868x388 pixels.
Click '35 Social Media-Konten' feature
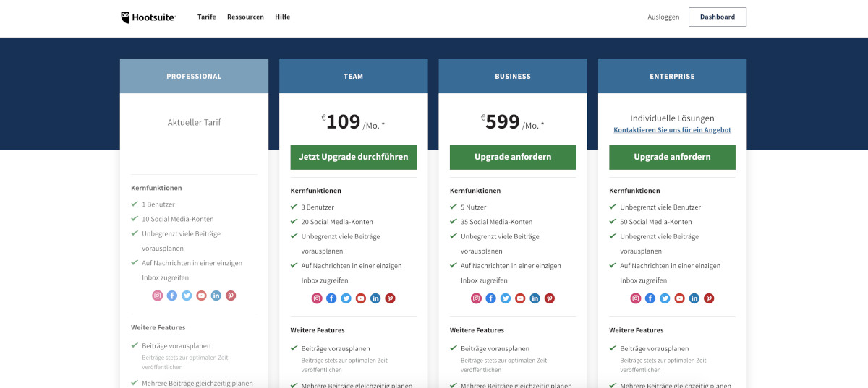496,222
